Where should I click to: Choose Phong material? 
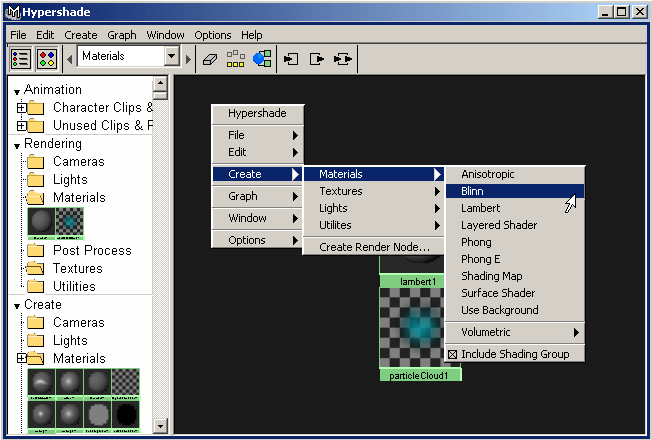click(515, 242)
